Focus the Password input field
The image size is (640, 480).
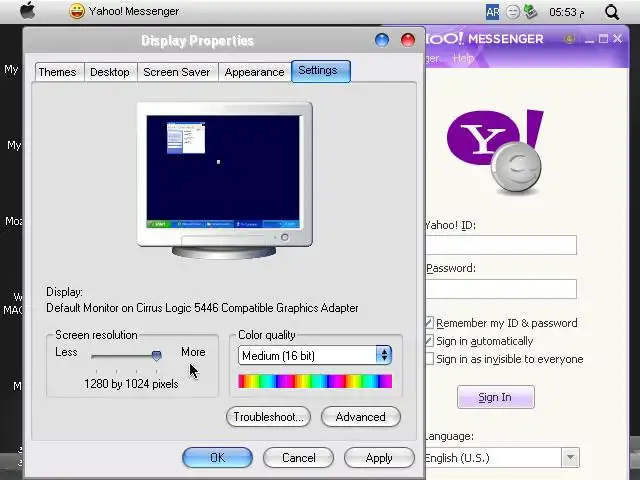pos(501,289)
